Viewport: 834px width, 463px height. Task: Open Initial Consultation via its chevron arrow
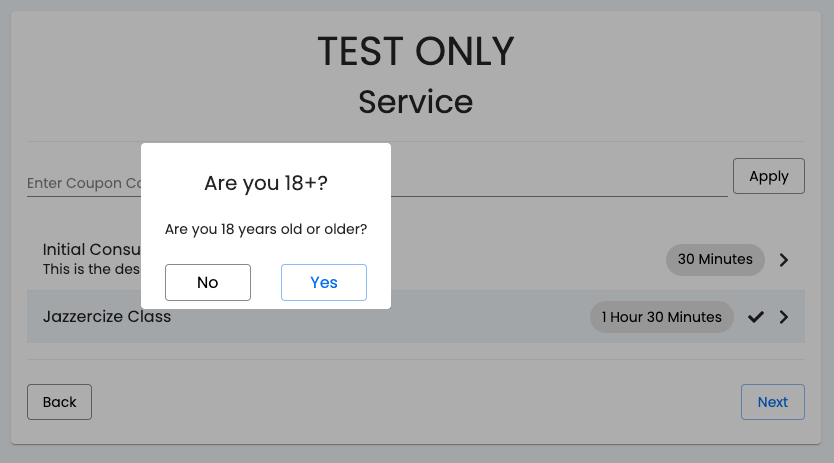(783, 260)
